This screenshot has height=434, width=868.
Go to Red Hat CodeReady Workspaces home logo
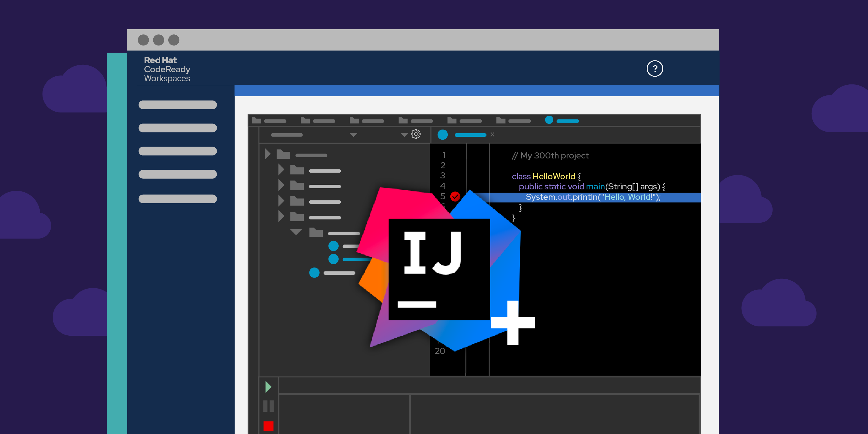click(x=167, y=69)
